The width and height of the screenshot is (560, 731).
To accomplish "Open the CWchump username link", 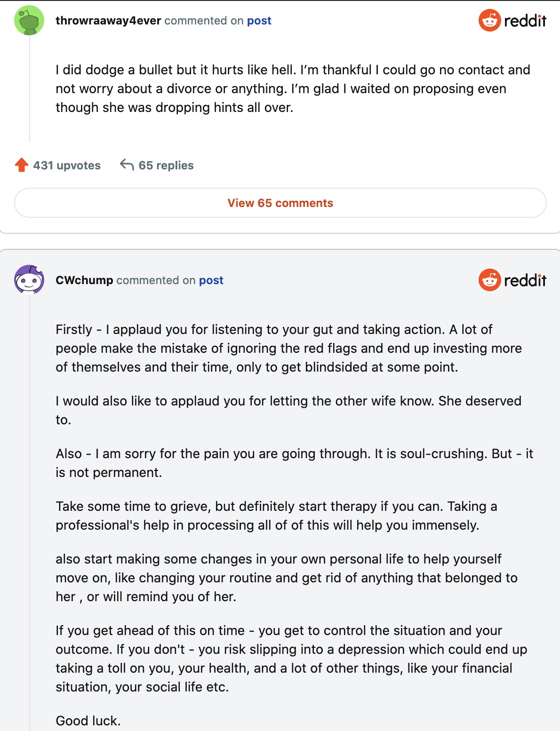I will [x=84, y=280].
